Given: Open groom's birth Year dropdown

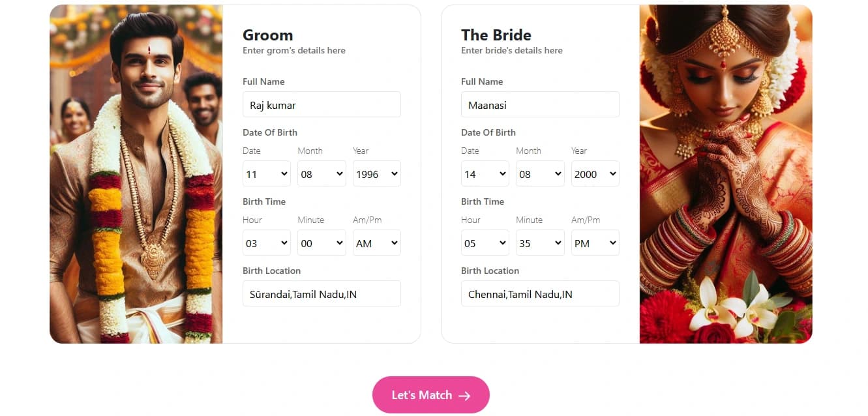Looking at the screenshot, I should tap(376, 174).
